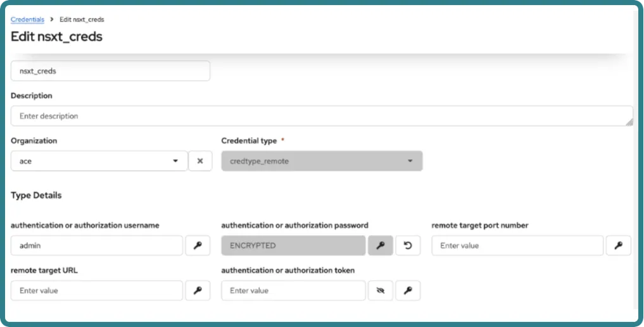Click key icon beside ENCRYPTED password field

(x=381, y=245)
